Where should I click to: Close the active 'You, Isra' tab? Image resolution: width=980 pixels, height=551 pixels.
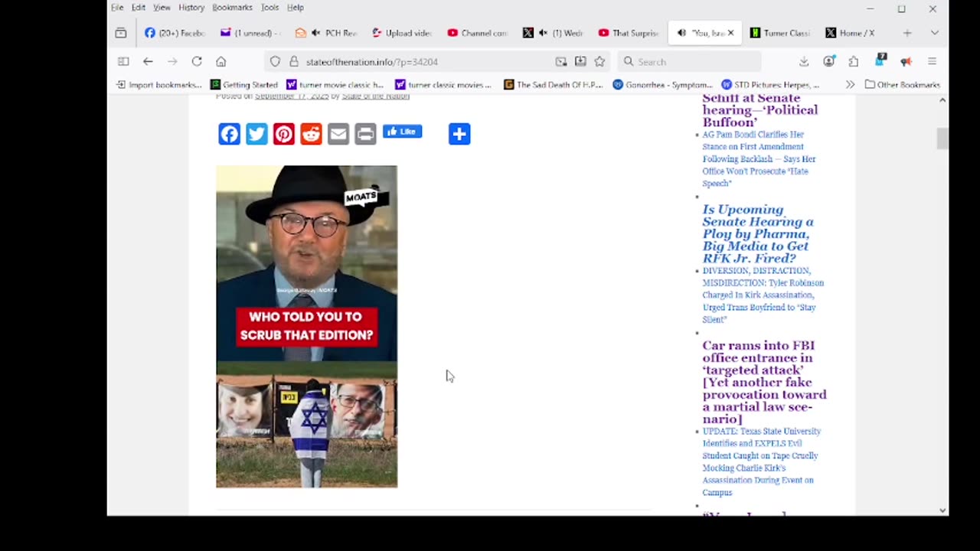(x=730, y=33)
